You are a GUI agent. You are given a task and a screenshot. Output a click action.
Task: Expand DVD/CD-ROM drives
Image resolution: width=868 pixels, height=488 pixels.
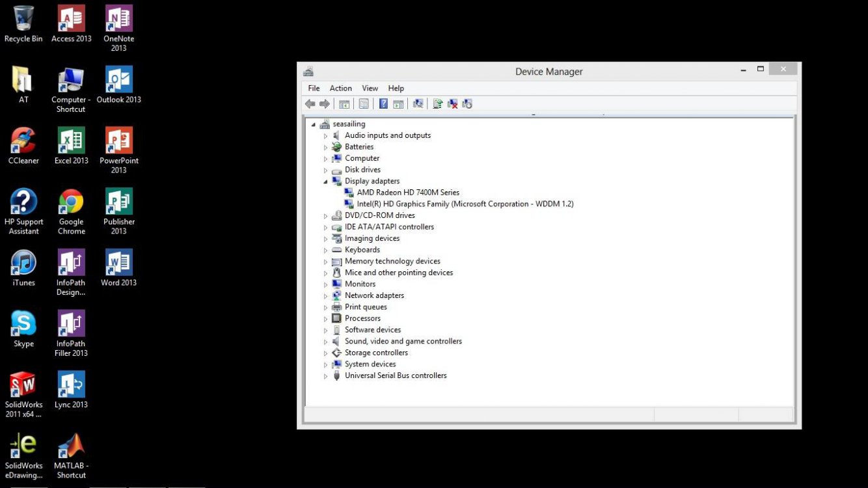click(326, 216)
